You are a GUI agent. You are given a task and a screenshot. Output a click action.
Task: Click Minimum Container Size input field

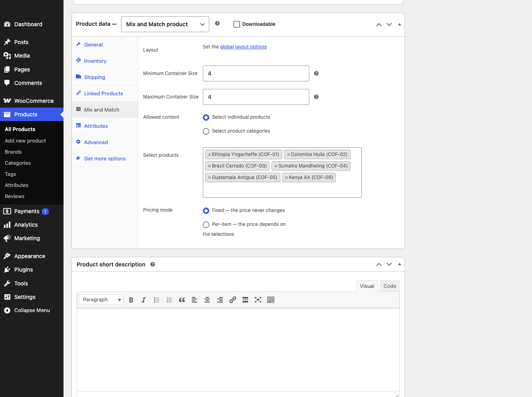[256, 73]
